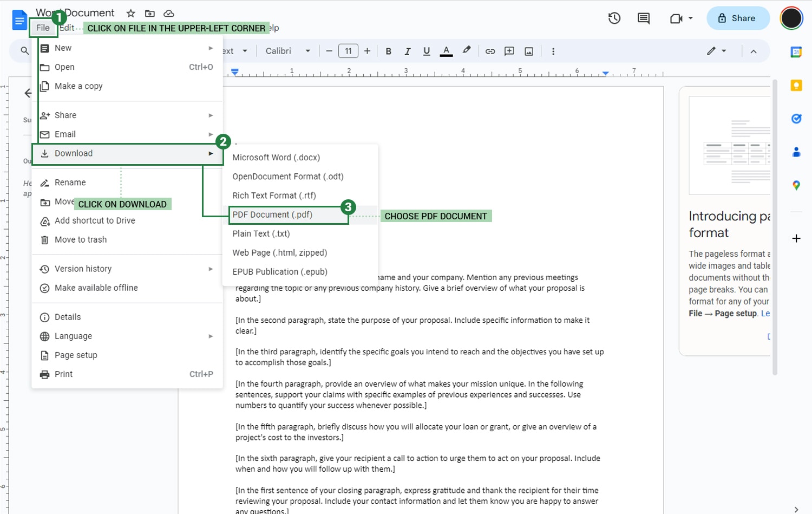Open the Calibri font dropdown
The height and width of the screenshot is (514, 812).
(287, 51)
